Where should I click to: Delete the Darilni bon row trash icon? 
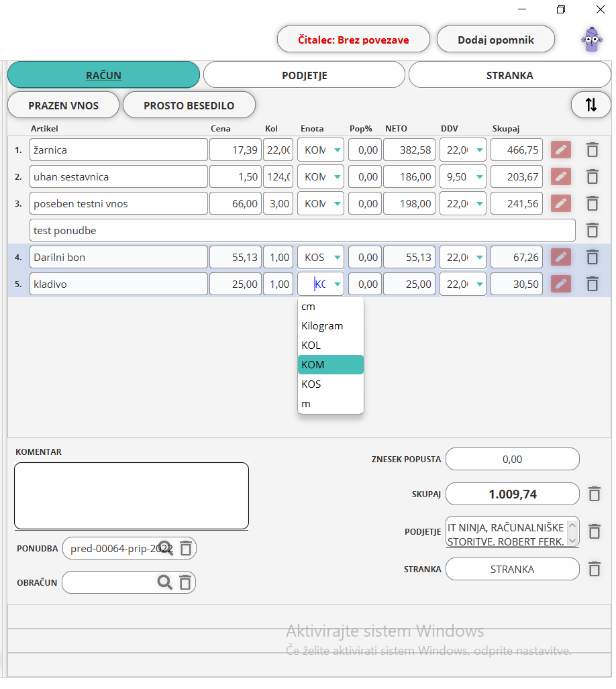point(593,257)
